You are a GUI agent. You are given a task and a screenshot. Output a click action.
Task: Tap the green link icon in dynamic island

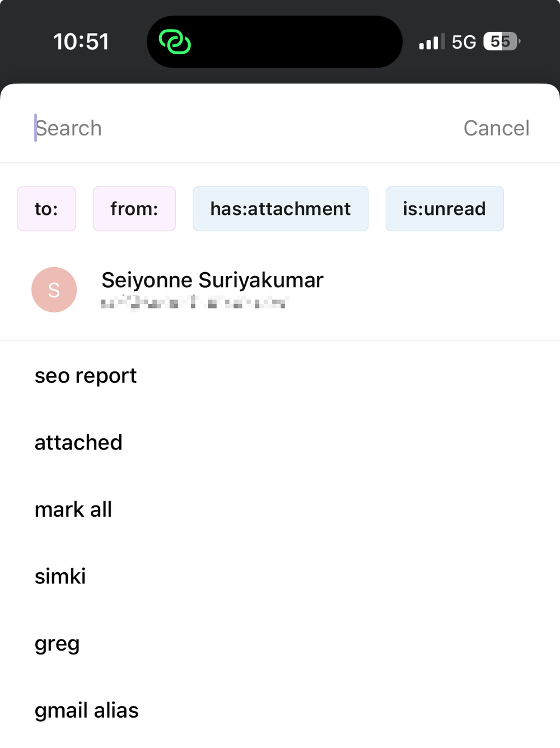pyautogui.click(x=174, y=41)
